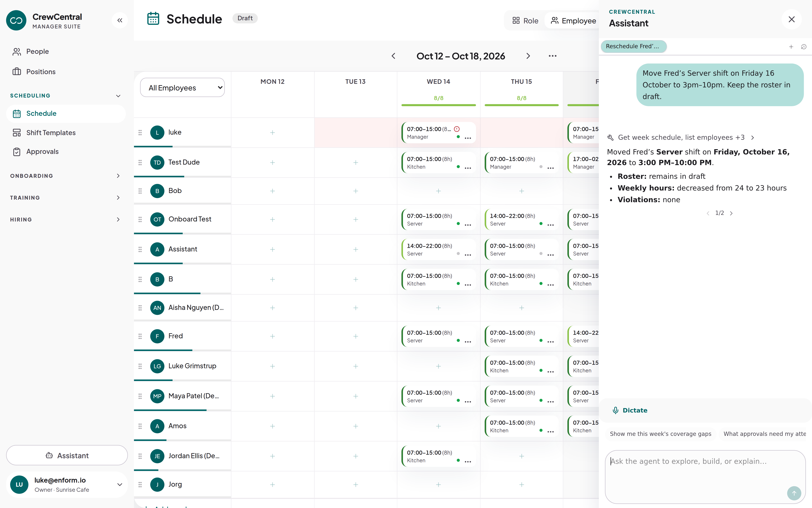The image size is (812, 508).
Task: Collapse the Scheduling section
Action: [118, 96]
